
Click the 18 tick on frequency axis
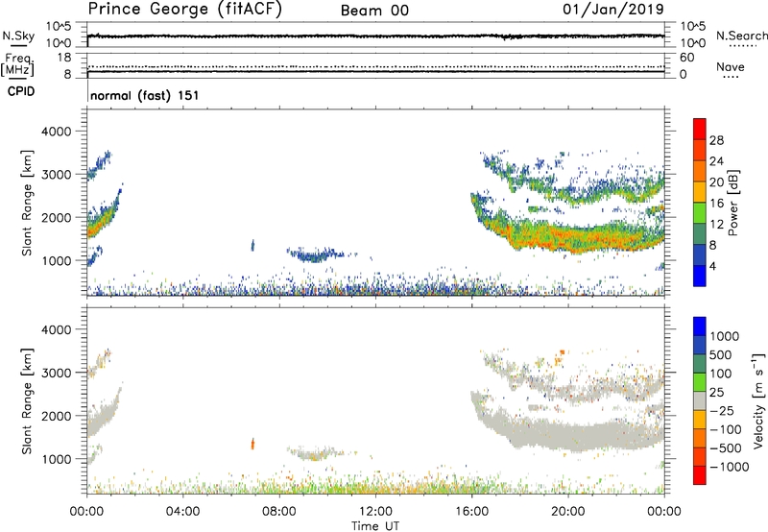(64, 58)
